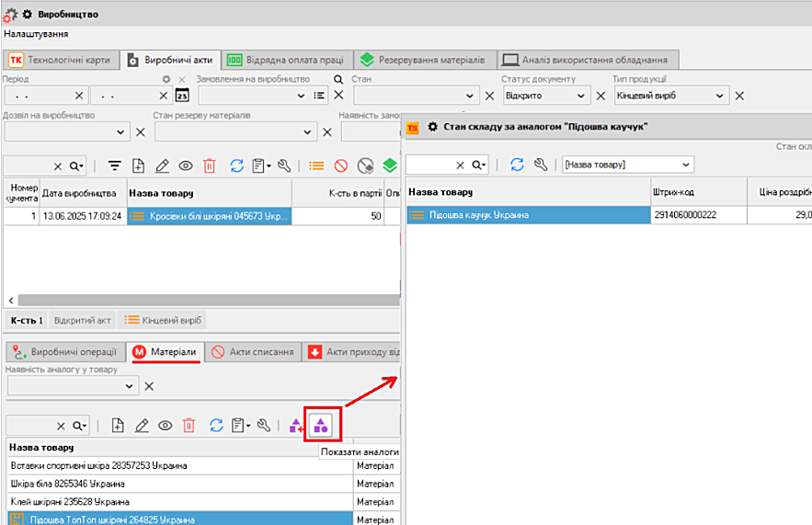812x525 pixels.
Task: Refresh the analog stock window list
Action: tap(517, 164)
